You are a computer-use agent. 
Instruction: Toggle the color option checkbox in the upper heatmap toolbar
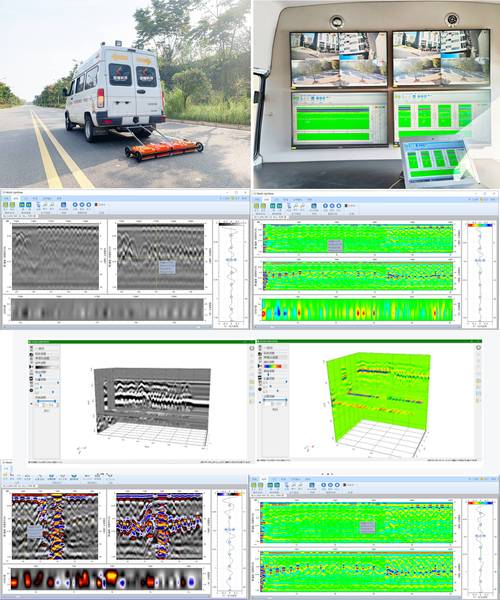tap(347, 205)
